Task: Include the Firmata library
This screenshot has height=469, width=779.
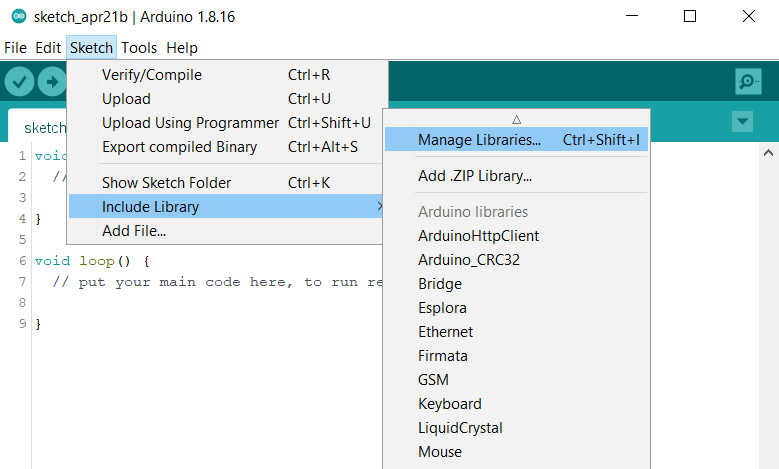Action: tap(516, 356)
